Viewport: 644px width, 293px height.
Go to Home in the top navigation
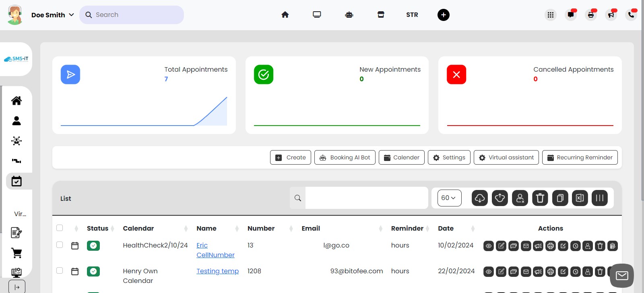click(x=285, y=15)
